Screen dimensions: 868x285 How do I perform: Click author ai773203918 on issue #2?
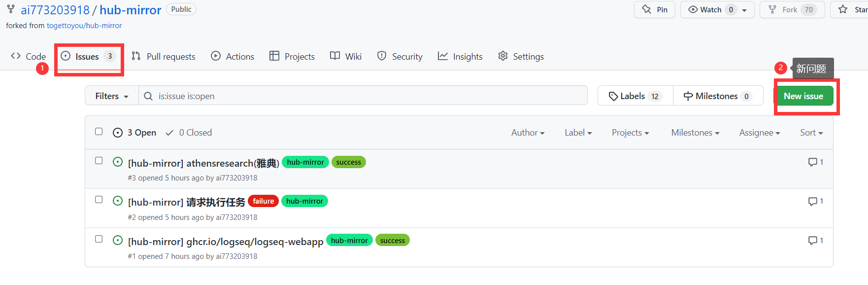pyautogui.click(x=236, y=217)
